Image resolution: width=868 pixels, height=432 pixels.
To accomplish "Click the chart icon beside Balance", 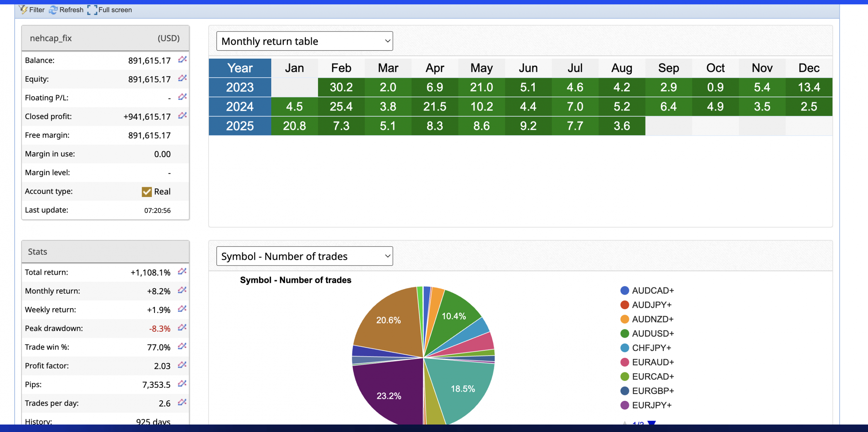I will (x=182, y=60).
